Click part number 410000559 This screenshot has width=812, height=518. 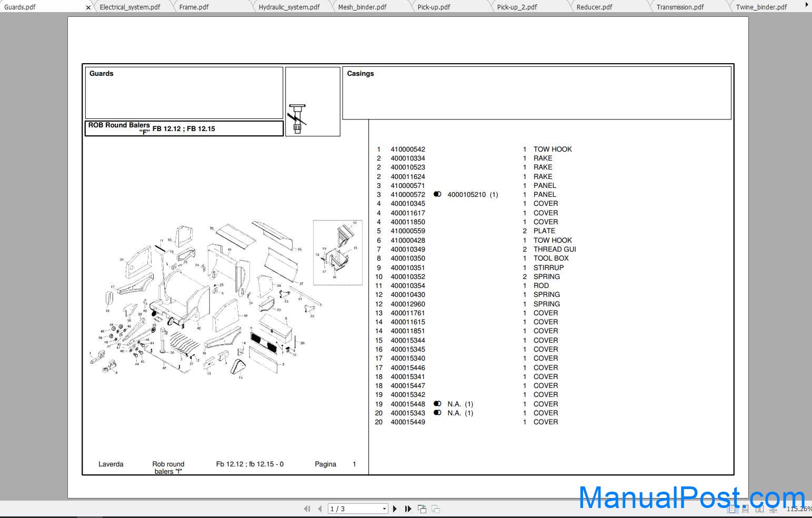[408, 231]
